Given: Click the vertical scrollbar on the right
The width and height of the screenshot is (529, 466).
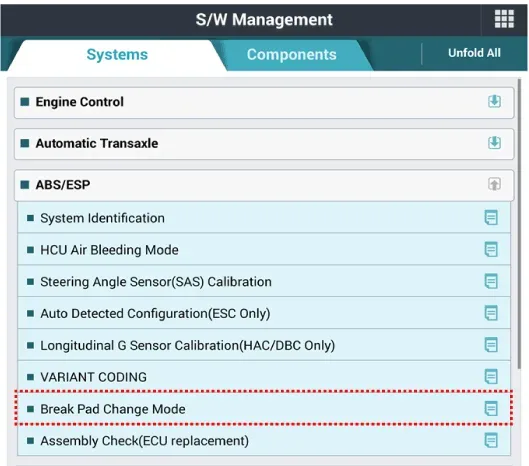Looking at the screenshot, I should (x=519, y=224).
